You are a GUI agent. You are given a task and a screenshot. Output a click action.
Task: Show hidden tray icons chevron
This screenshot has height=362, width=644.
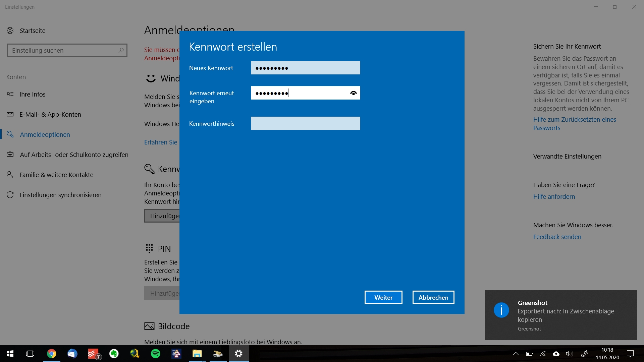tap(516, 354)
